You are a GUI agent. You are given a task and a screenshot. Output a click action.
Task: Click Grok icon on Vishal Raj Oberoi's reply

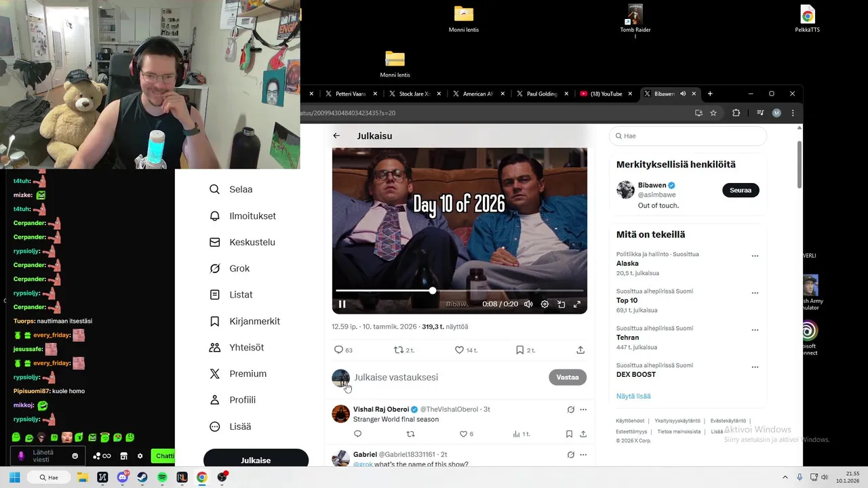570,409
